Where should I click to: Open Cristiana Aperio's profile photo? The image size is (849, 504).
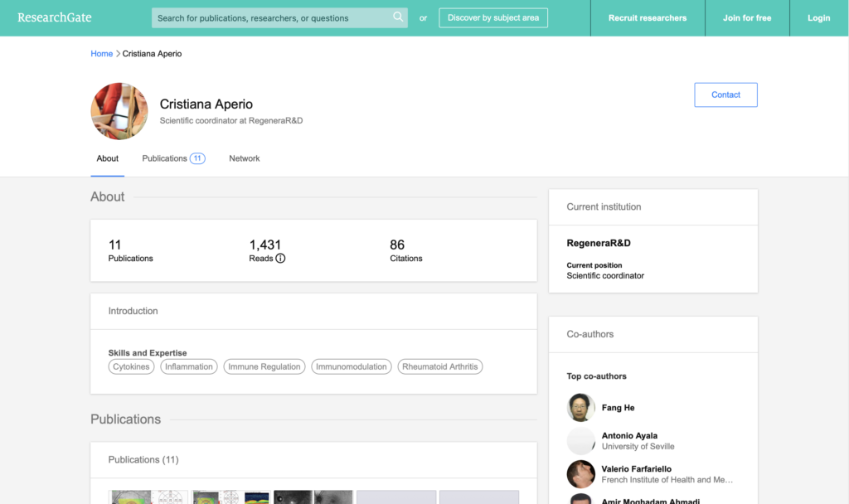tap(119, 111)
